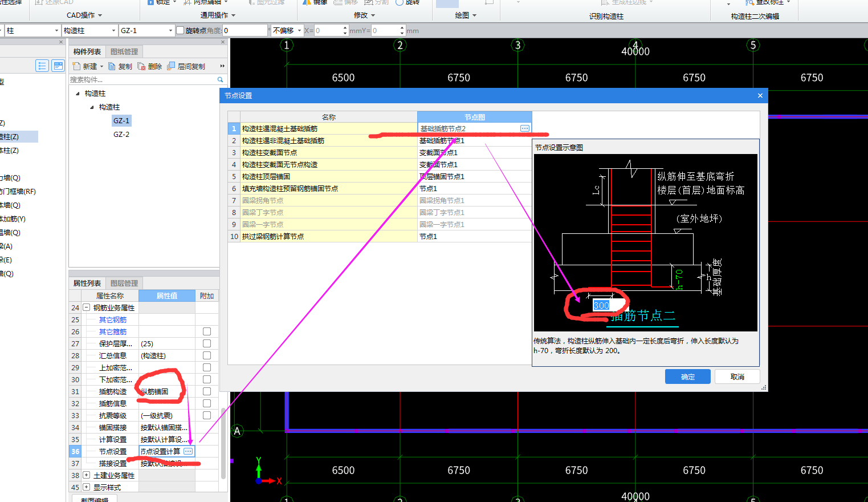This screenshot has width=868, height=502.
Task: Tick 附加 checkbox for 汇总信息 row
Action: click(x=207, y=355)
